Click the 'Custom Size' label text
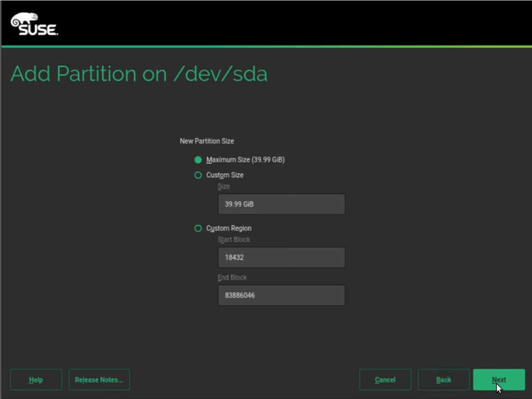 (225, 175)
